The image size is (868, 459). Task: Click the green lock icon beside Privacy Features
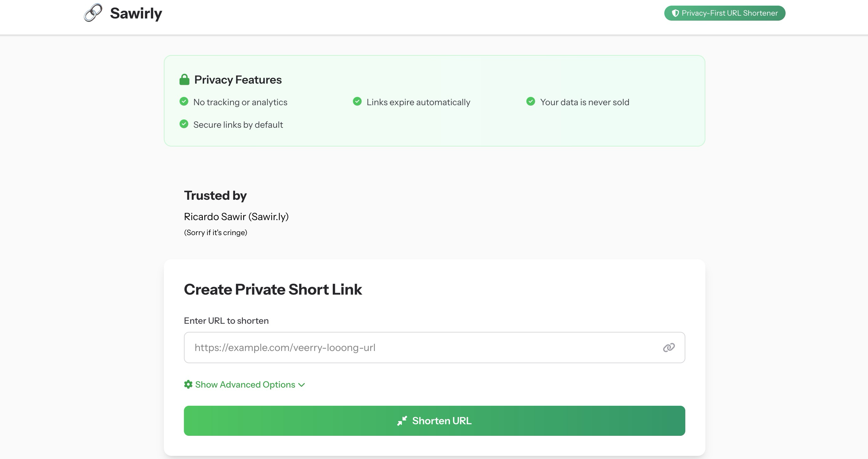point(184,80)
